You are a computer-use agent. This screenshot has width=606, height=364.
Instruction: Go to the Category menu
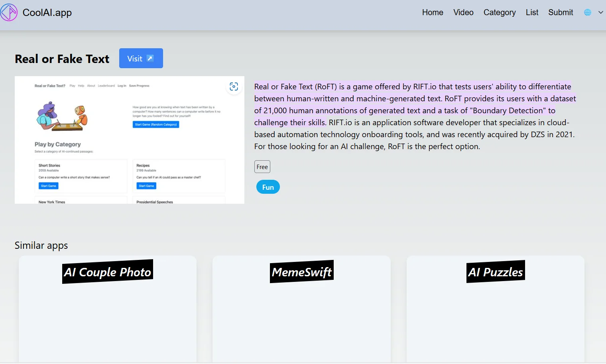[x=499, y=12]
